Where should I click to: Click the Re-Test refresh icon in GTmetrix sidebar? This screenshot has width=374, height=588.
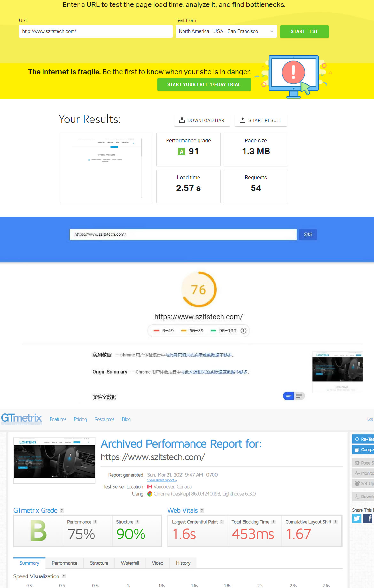tap(357, 439)
